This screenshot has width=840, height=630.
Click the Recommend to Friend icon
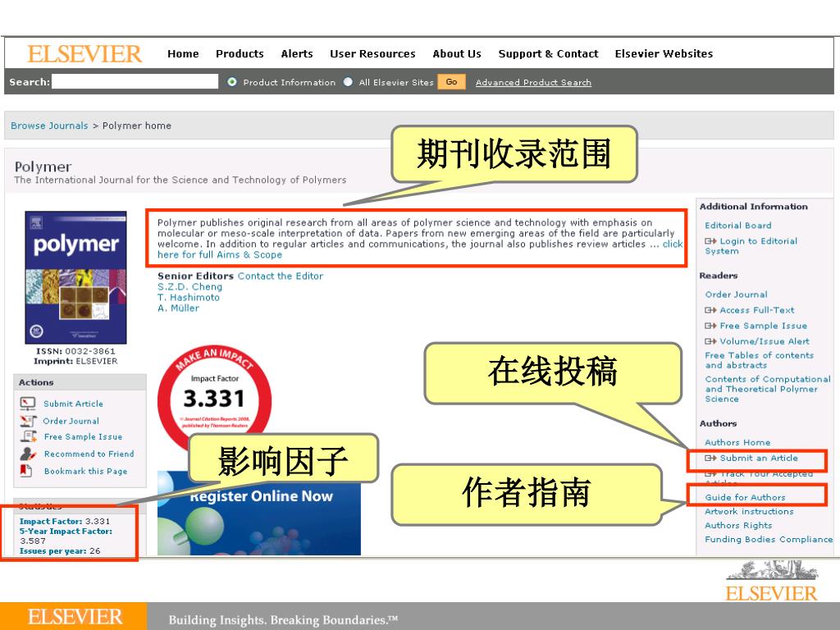28,454
